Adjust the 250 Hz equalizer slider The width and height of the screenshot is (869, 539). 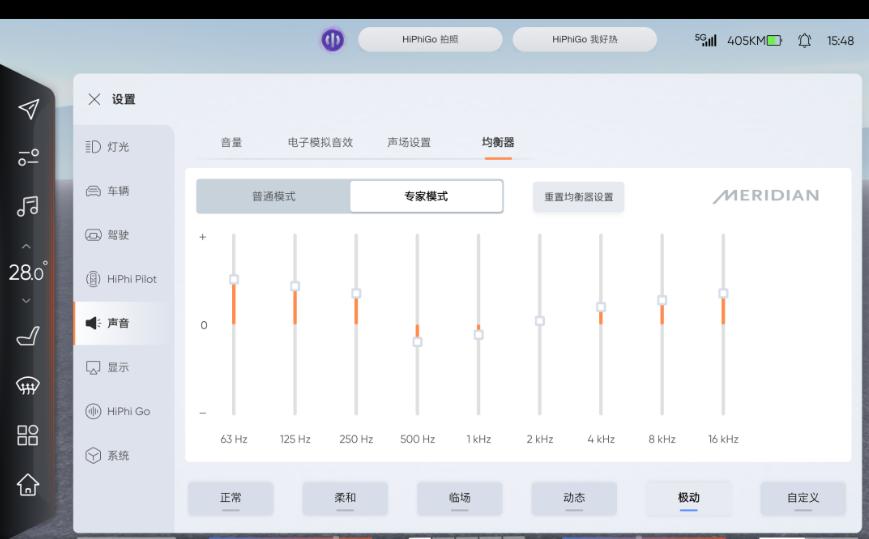click(x=356, y=293)
